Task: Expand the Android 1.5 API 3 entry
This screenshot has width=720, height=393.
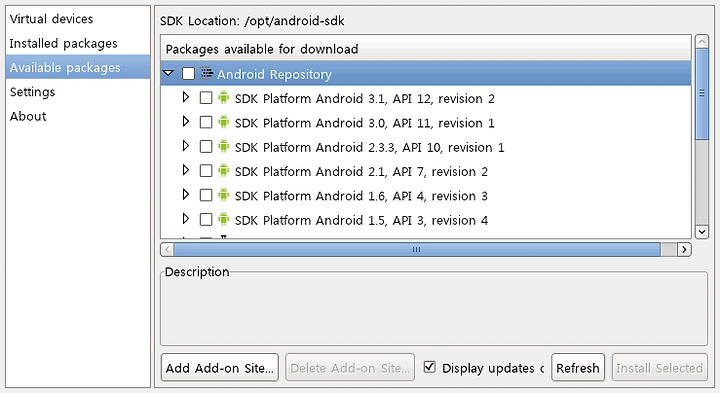Action: pyautogui.click(x=186, y=219)
